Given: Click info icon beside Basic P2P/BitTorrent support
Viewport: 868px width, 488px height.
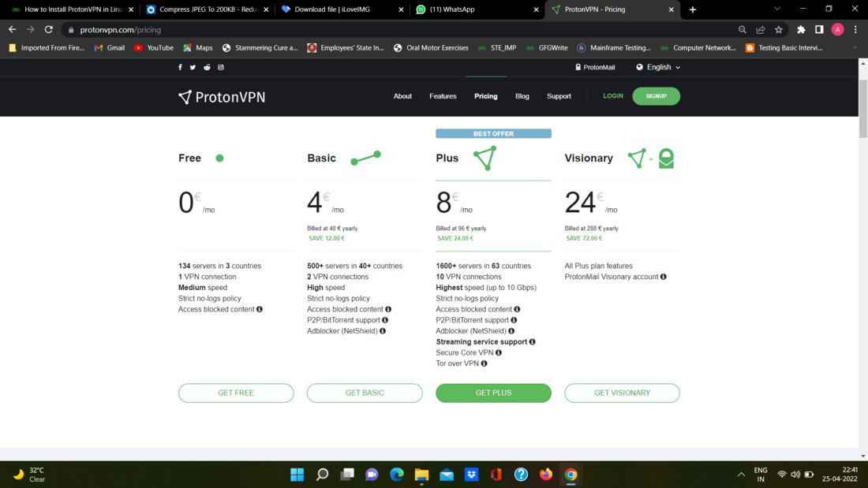Looking at the screenshot, I should click(x=385, y=320).
